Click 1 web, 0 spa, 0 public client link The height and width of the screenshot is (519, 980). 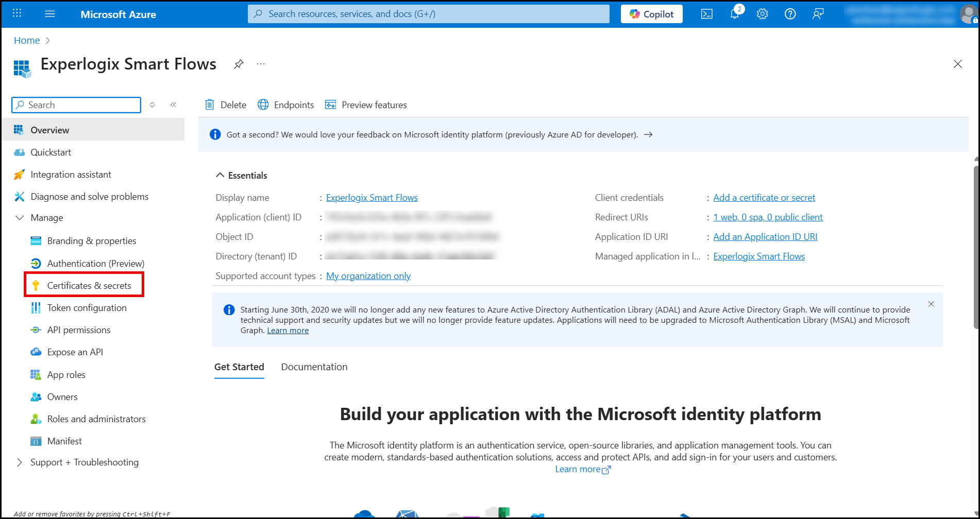(x=768, y=217)
